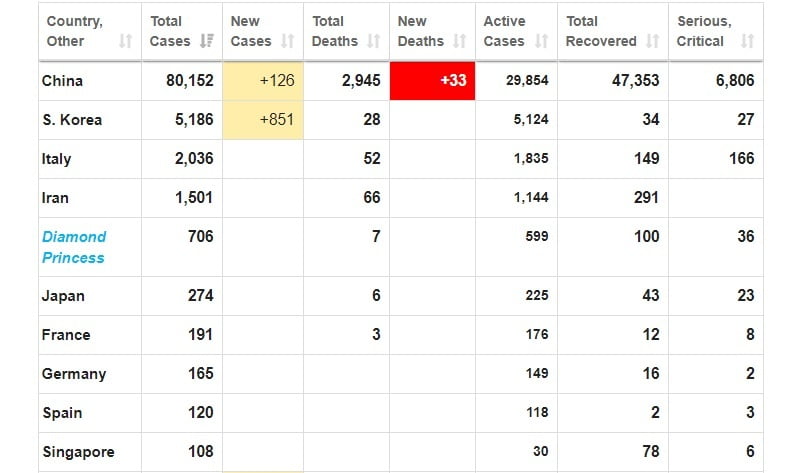This screenshot has height=473, width=785.
Task: Click the Active Cases sort arrows
Action: click(541, 41)
